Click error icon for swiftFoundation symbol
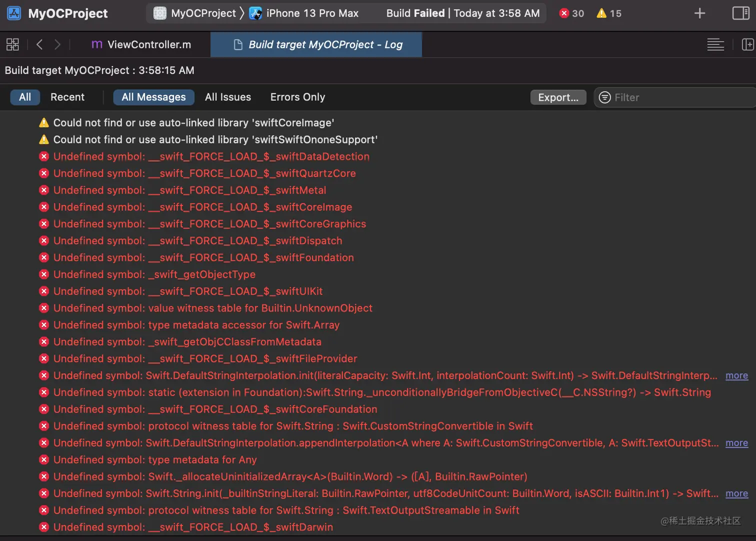Image resolution: width=756 pixels, height=541 pixels. (x=44, y=257)
